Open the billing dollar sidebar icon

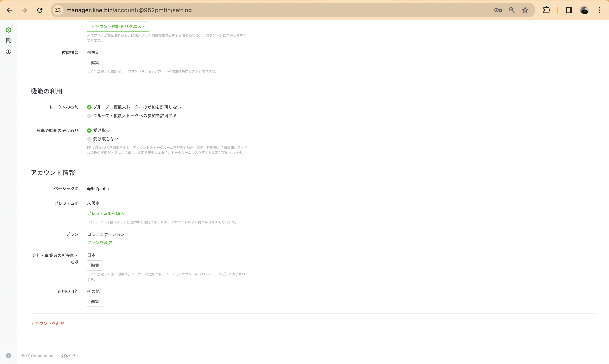pos(8,51)
